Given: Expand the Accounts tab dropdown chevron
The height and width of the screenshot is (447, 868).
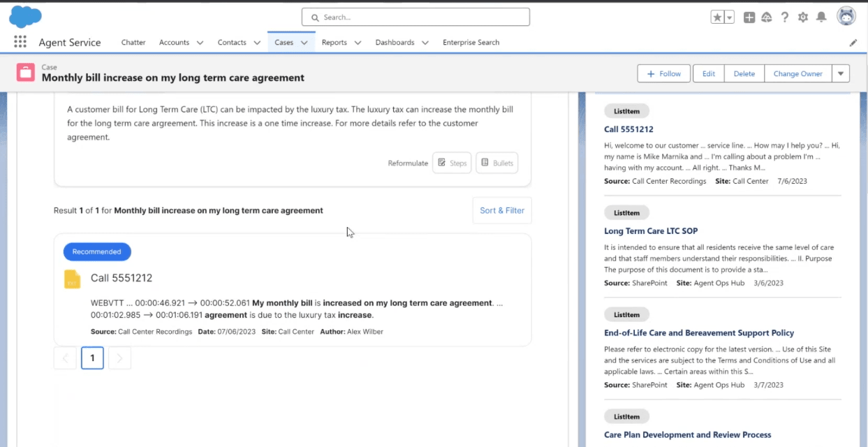Looking at the screenshot, I should point(200,43).
